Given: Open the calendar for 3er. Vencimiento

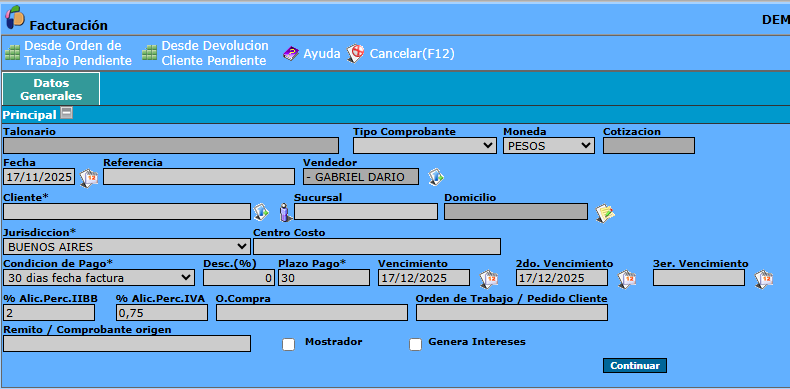Looking at the screenshot, I should point(764,279).
